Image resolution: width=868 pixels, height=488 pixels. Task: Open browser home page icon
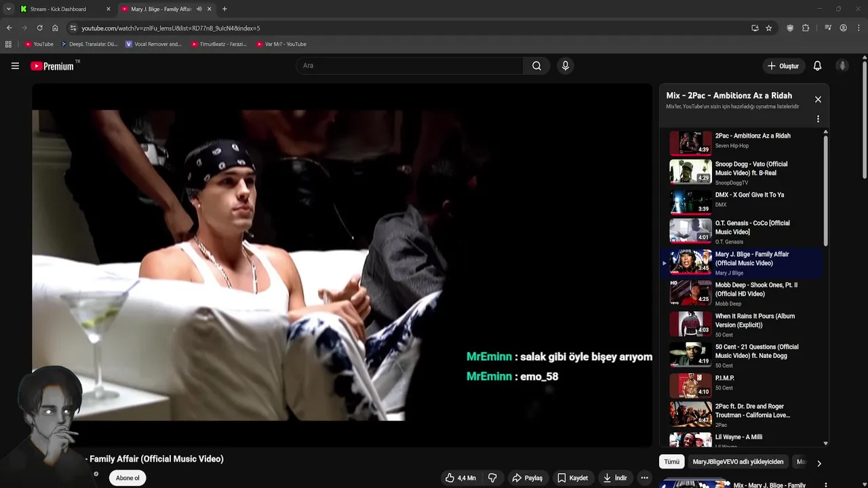tap(55, 28)
